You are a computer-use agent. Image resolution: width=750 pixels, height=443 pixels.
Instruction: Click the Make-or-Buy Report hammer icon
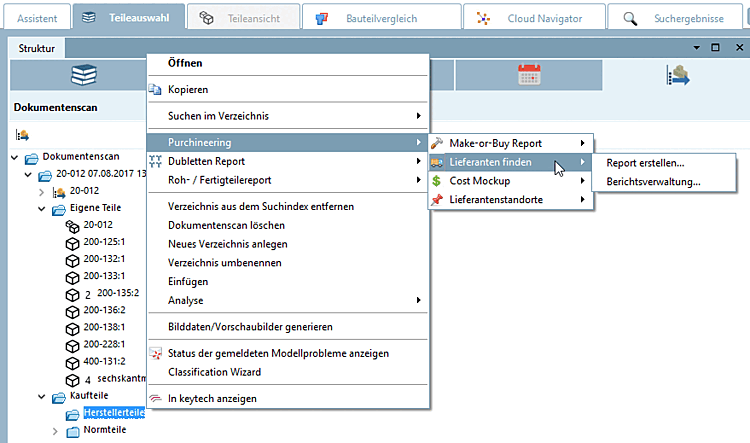coord(437,143)
